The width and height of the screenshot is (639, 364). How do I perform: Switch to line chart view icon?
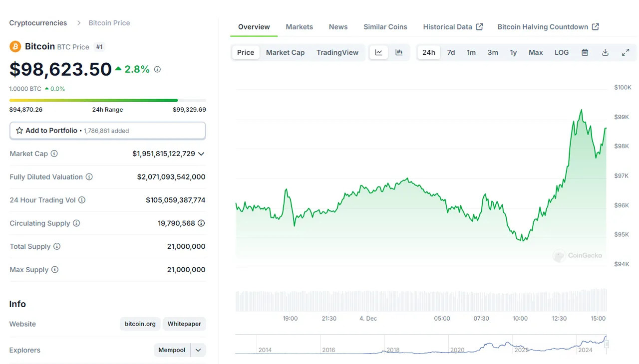click(x=378, y=52)
